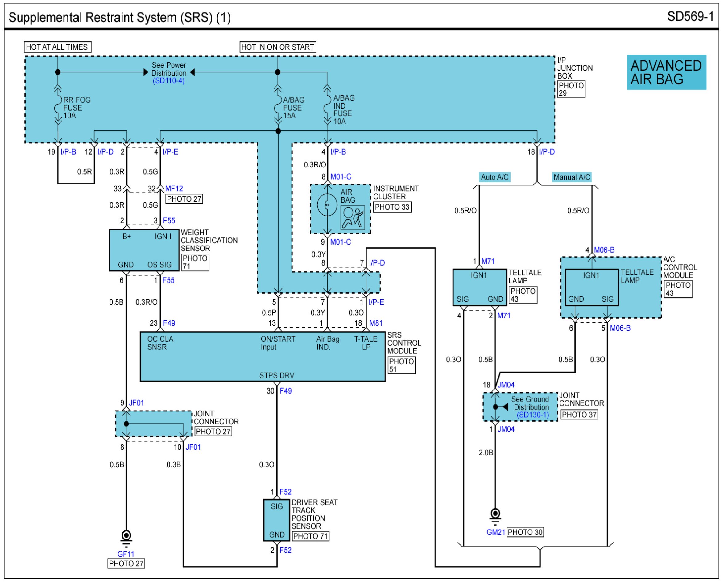The image size is (728, 586).
Task: Select the Manual A/C variant label
Action: [x=572, y=178]
